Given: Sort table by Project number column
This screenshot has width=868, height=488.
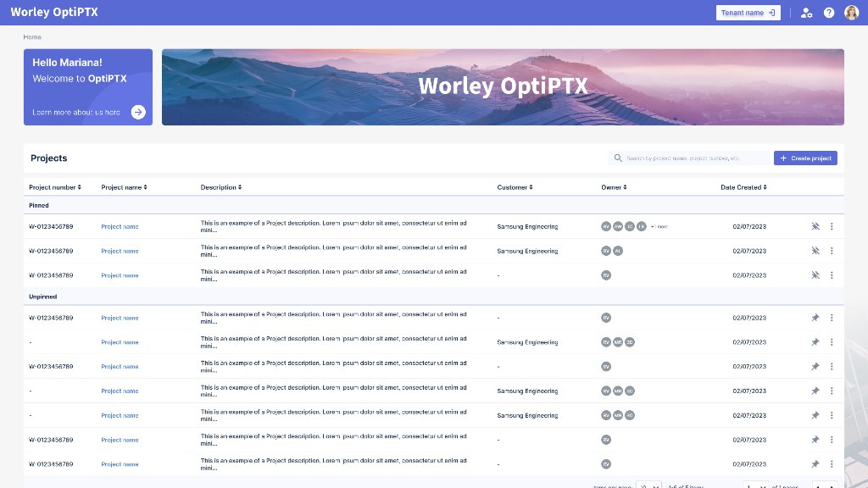Looking at the screenshot, I should 55,187.
